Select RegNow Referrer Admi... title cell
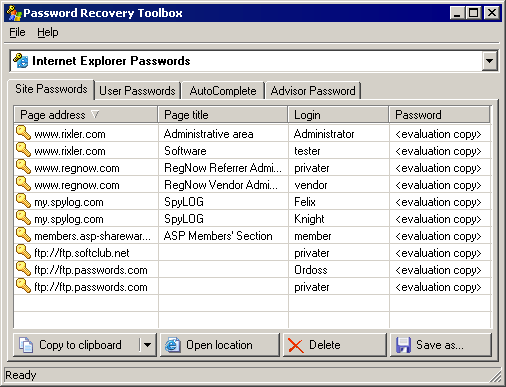 coord(222,168)
